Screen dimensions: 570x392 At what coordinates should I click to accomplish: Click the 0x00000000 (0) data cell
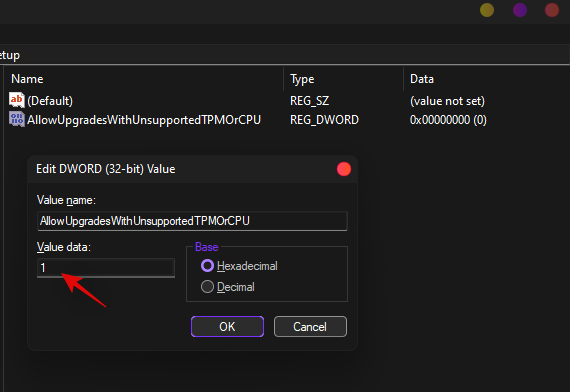coord(448,120)
